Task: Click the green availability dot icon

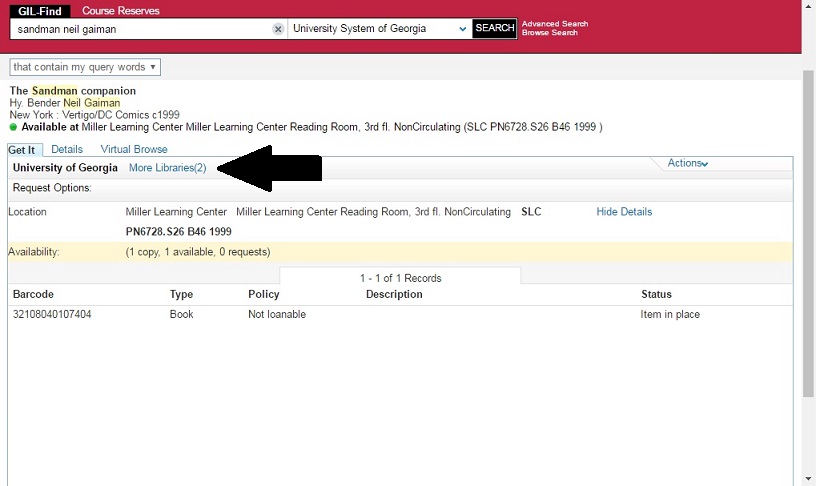Action: [13, 128]
